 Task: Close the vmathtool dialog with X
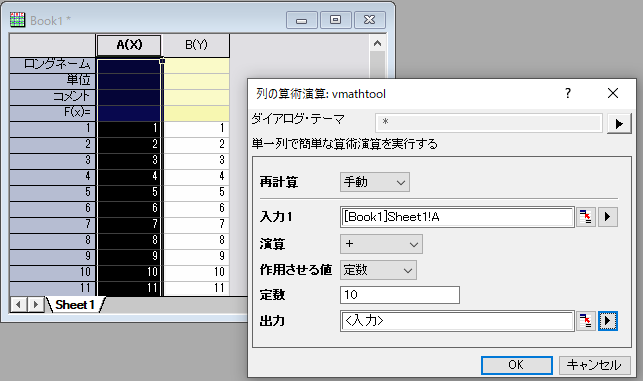(x=613, y=93)
